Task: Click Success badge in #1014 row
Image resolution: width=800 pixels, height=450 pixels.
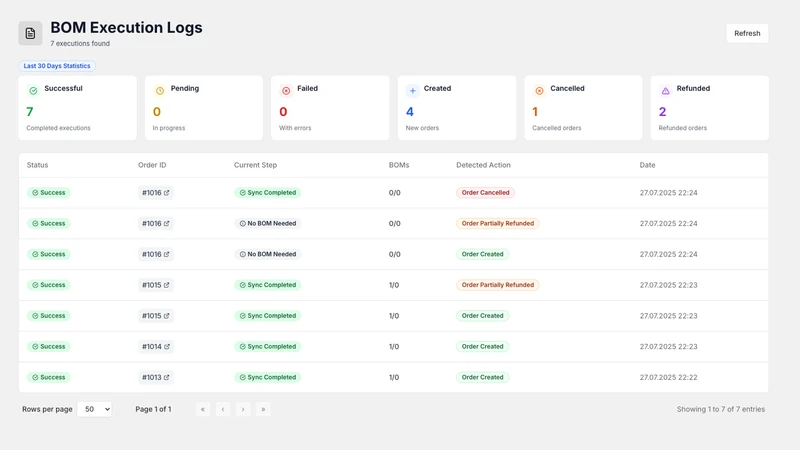Action: 48,346
